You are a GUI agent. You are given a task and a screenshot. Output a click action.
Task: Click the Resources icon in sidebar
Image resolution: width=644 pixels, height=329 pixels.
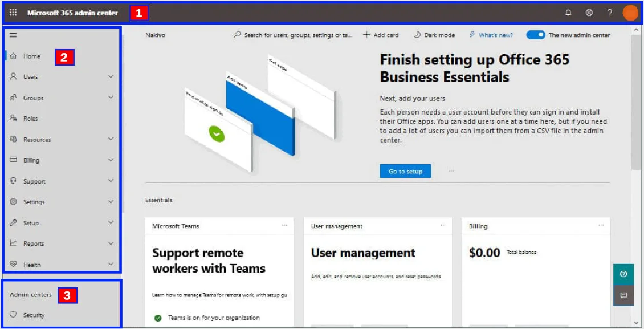point(14,139)
